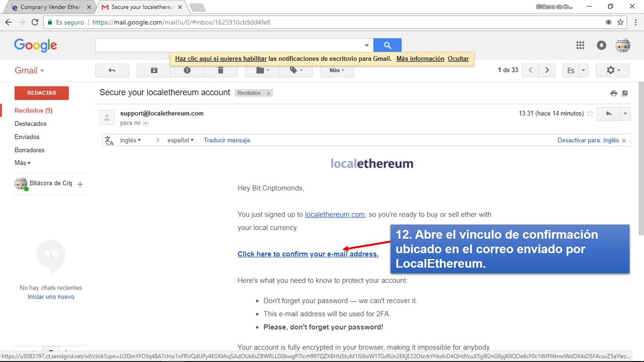Open the Más toolbar menu
This screenshot has height=362, width=644.
point(337,70)
